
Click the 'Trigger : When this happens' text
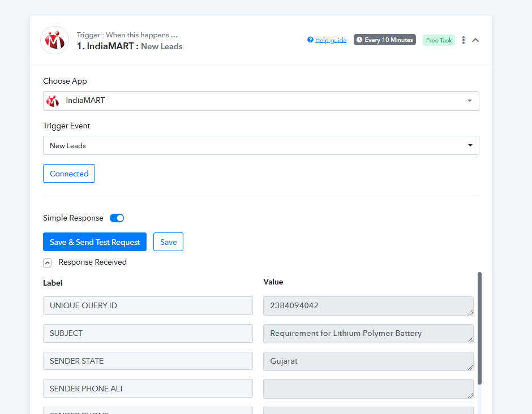tap(127, 35)
